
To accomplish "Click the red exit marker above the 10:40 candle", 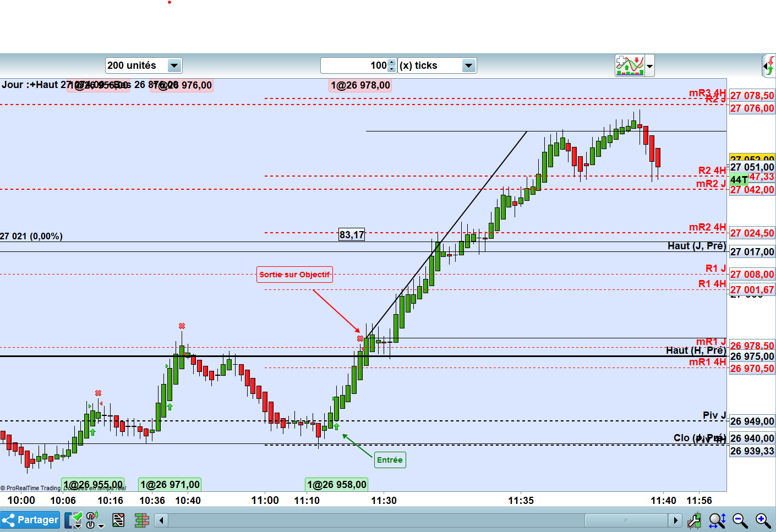I will pyautogui.click(x=182, y=326).
